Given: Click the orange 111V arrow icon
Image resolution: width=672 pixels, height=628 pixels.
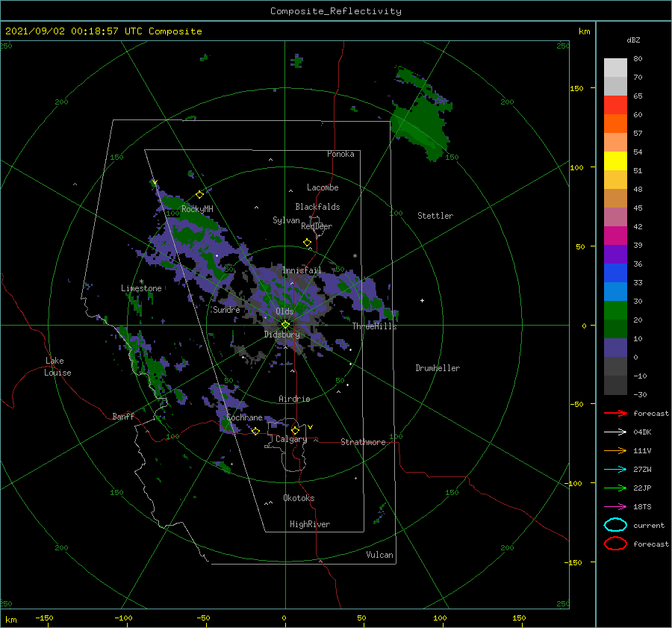Looking at the screenshot, I should tap(615, 450).
